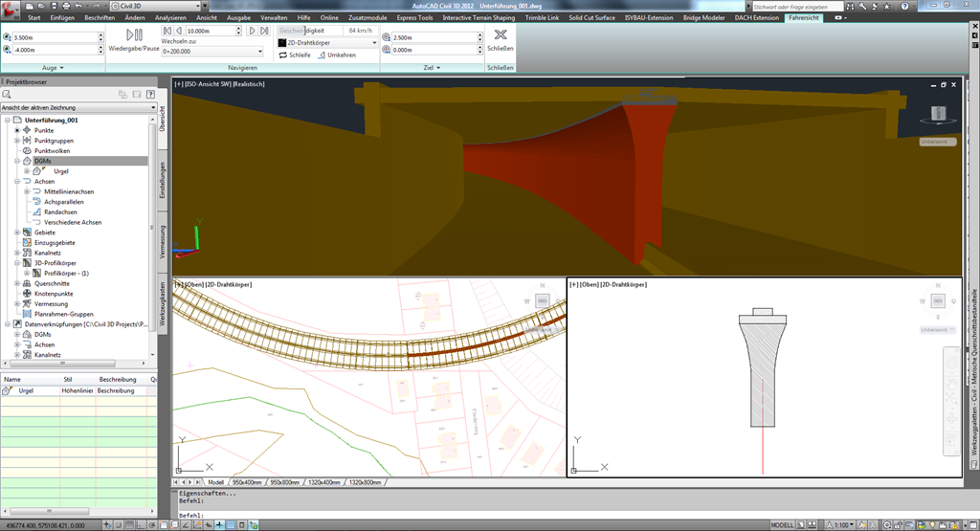The width and height of the screenshot is (980, 531).
Task: Expand the Achsen tree node
Action: (x=18, y=181)
